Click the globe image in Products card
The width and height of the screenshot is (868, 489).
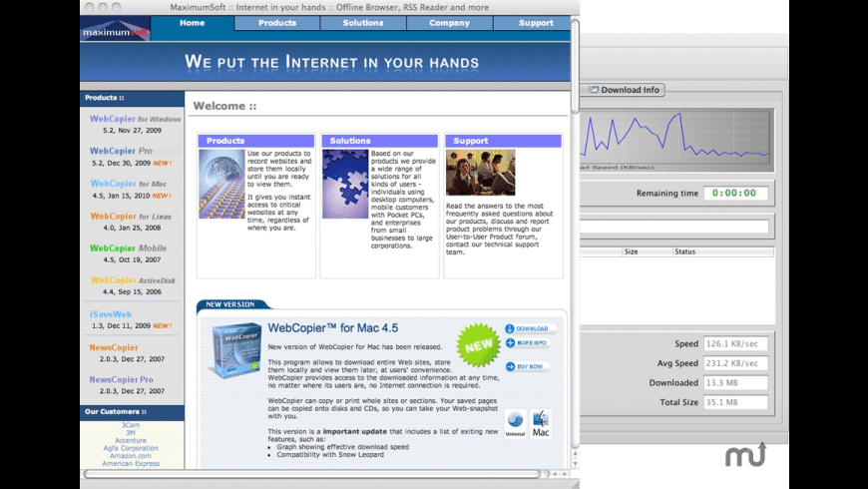tap(221, 184)
